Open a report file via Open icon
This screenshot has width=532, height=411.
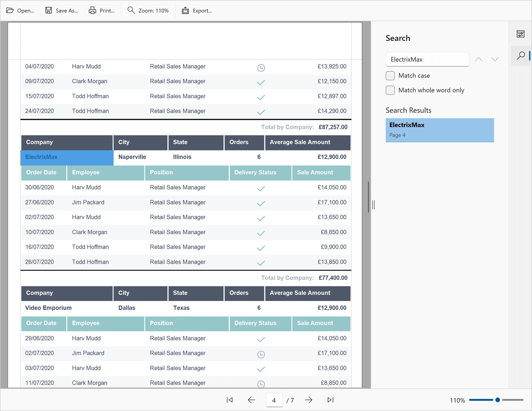tap(10, 10)
